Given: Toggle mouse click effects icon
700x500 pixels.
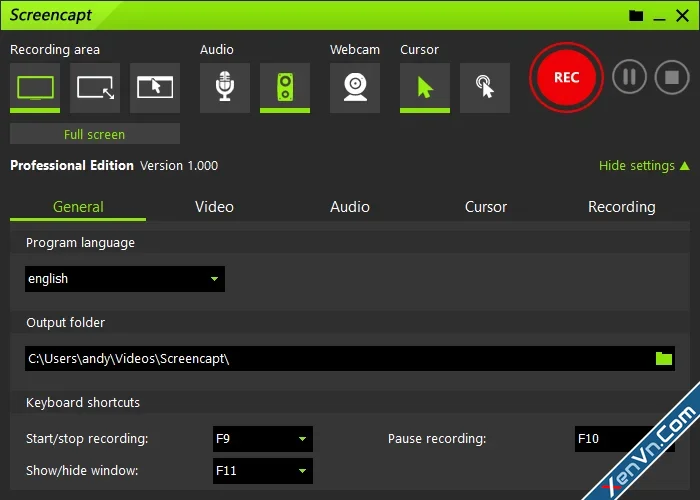Looking at the screenshot, I should coord(485,88).
